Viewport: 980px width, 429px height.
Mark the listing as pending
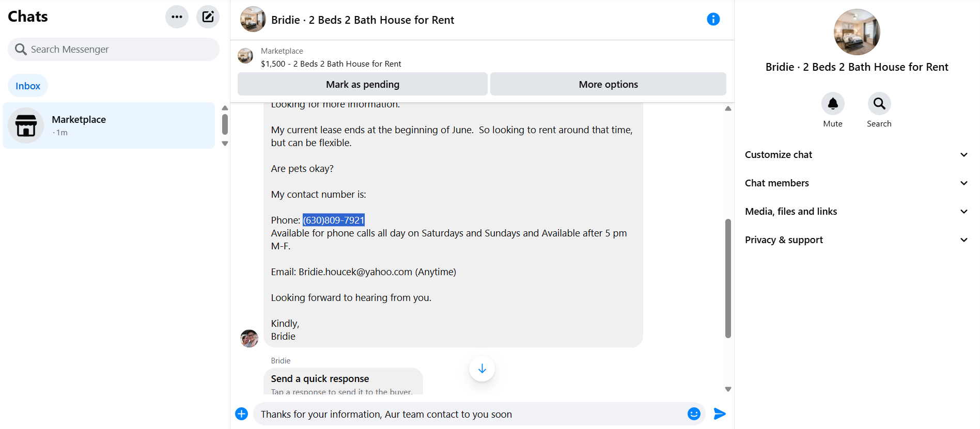pos(363,84)
